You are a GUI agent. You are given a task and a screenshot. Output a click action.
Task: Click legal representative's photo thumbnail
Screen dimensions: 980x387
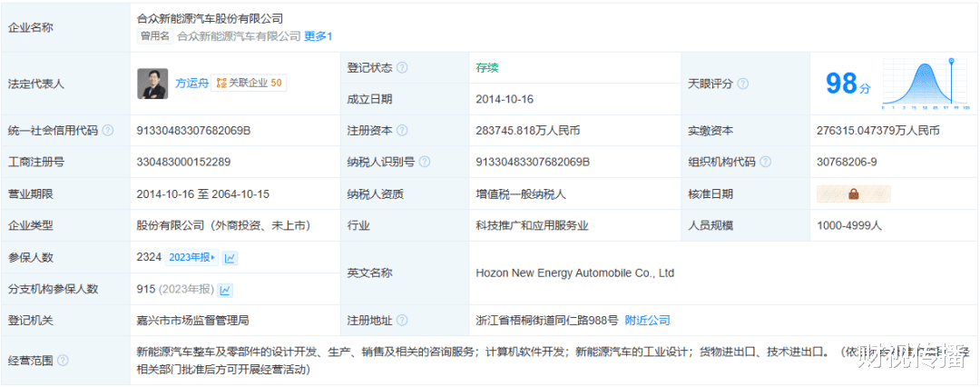(x=152, y=84)
